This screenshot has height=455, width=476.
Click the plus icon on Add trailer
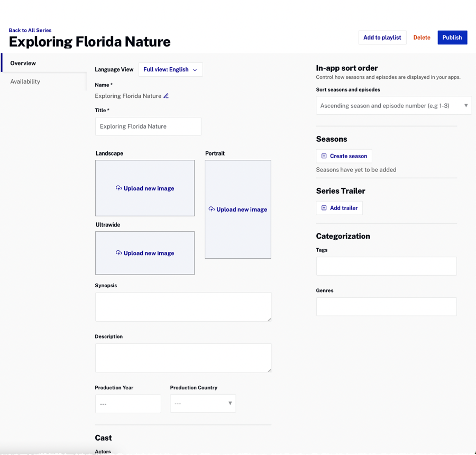pyautogui.click(x=324, y=208)
